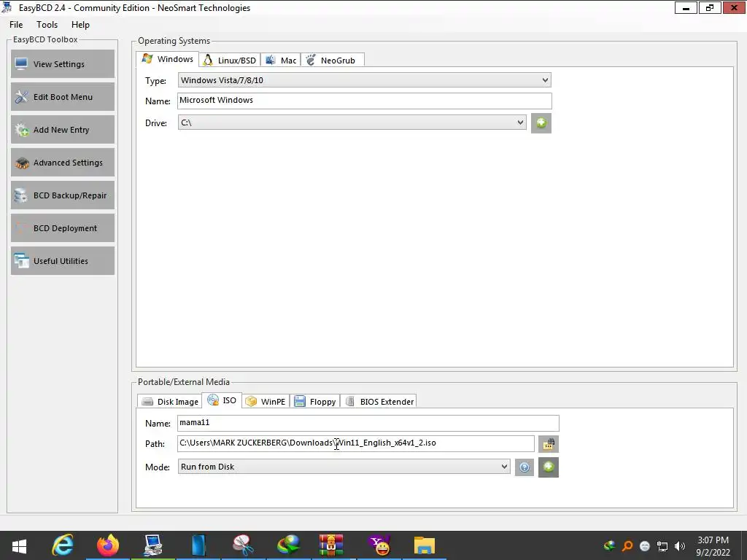747x560 pixels.
Task: Open BCD Deployment section
Action: [x=63, y=228]
